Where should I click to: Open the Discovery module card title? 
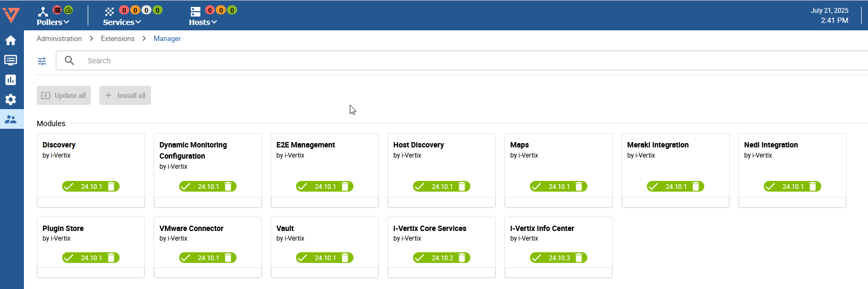(x=59, y=145)
